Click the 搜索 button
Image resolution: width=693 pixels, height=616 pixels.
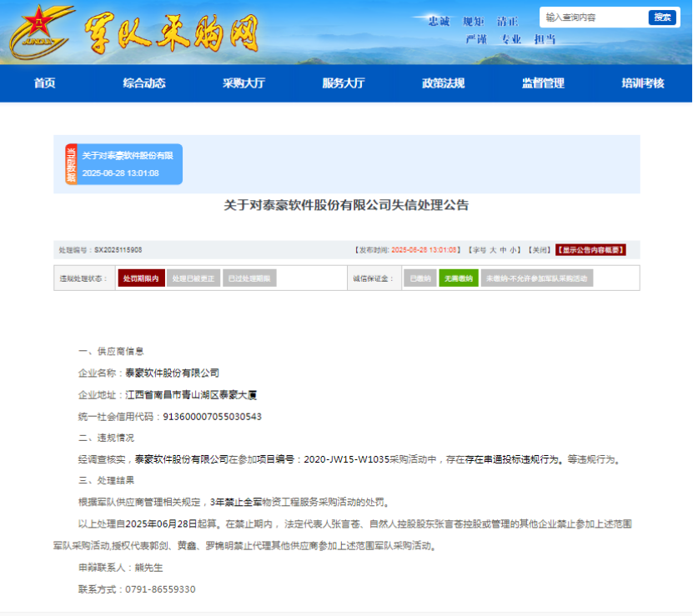[x=662, y=18]
